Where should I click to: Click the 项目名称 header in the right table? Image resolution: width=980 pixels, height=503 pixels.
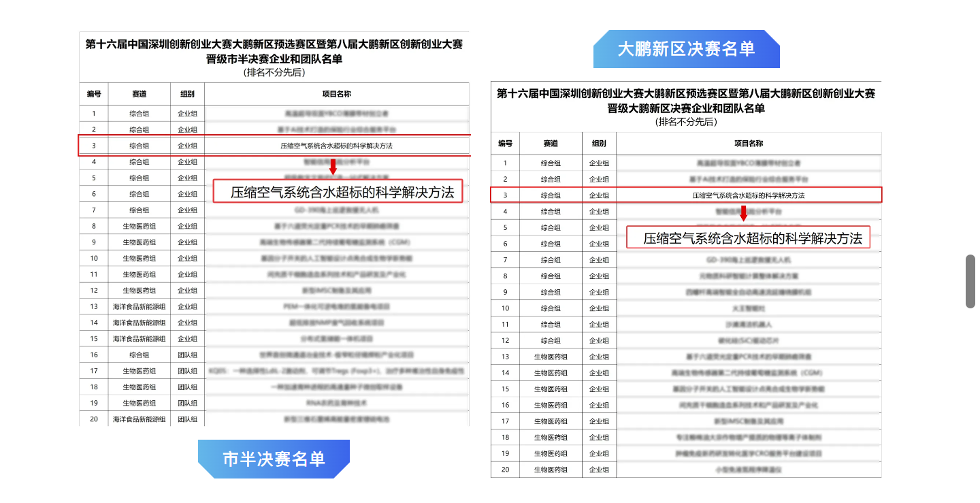click(748, 144)
